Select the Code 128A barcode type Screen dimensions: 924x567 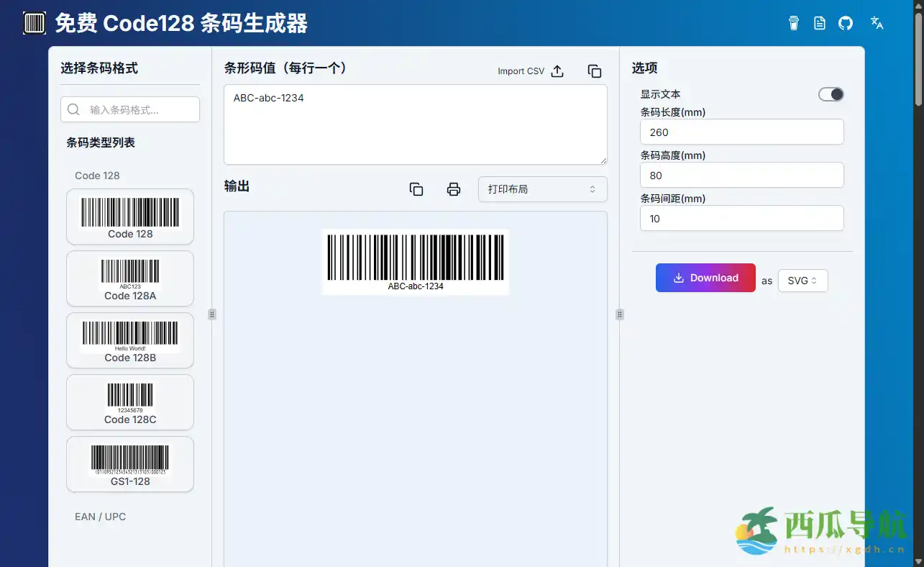coord(130,278)
